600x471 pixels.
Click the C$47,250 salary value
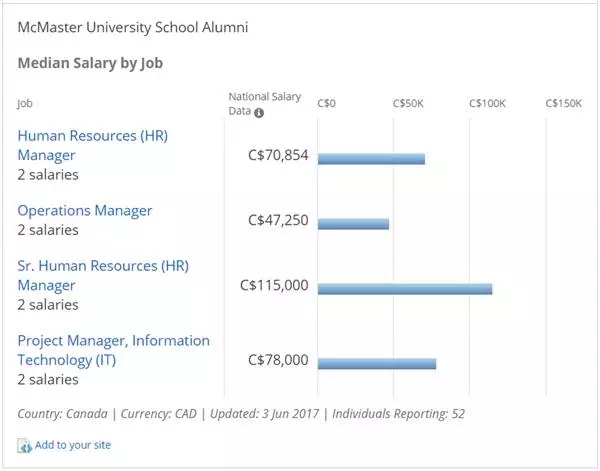(x=278, y=220)
